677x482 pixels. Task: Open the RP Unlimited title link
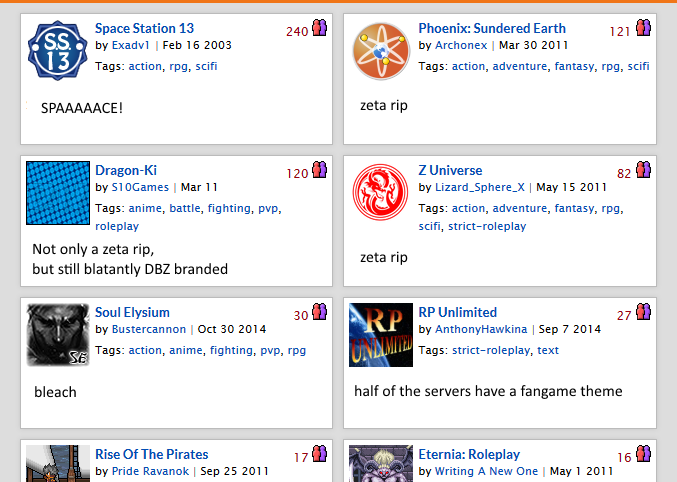point(457,313)
